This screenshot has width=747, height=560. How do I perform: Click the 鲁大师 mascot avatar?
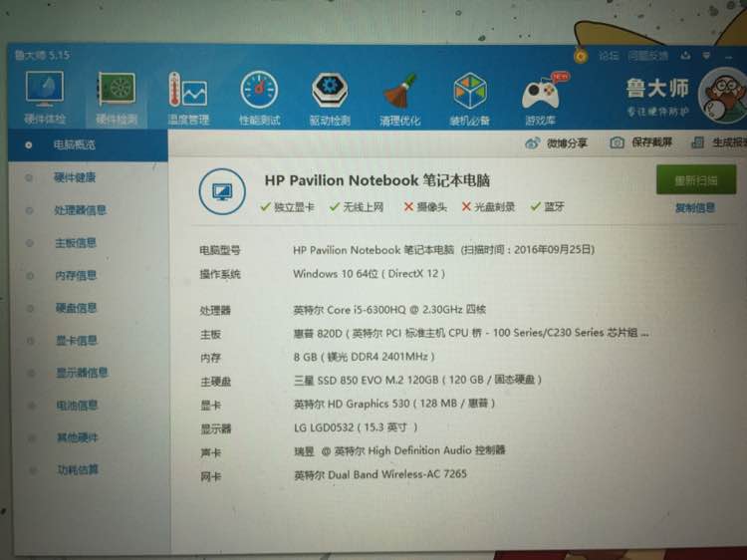coord(723,96)
